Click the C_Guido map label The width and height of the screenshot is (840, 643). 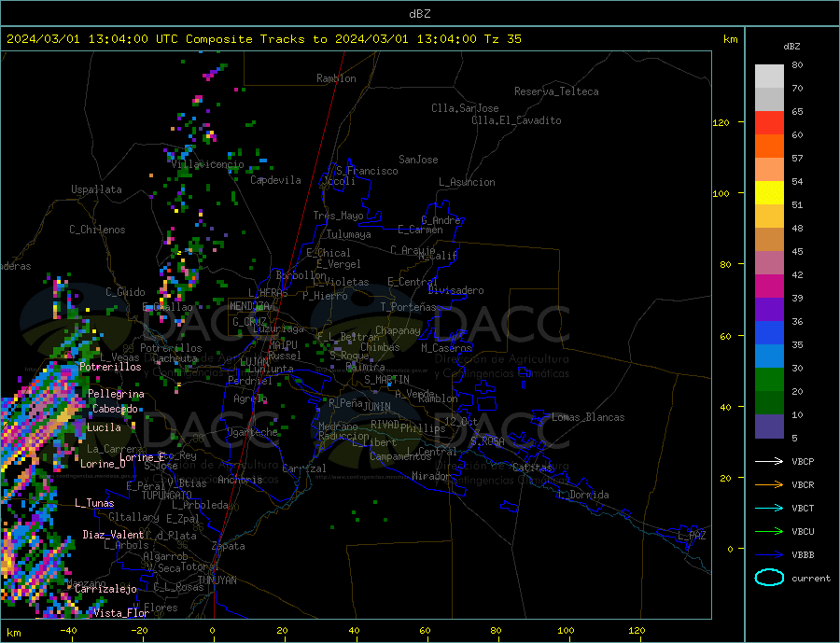coord(125,292)
